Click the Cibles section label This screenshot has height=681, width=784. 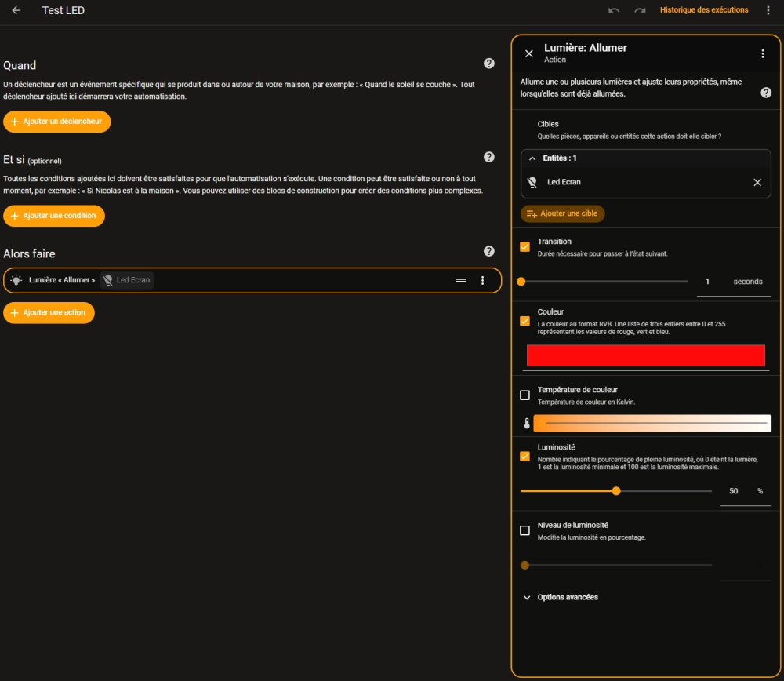coord(548,124)
